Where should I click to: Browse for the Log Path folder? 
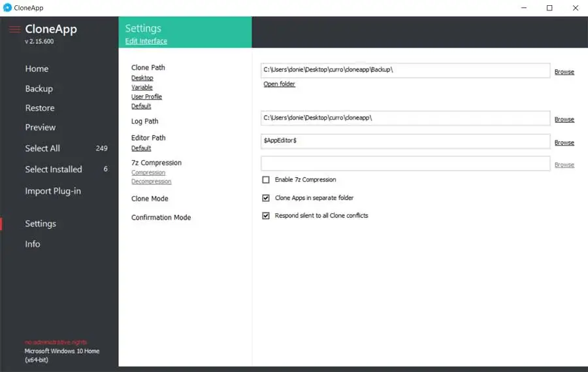pos(564,120)
